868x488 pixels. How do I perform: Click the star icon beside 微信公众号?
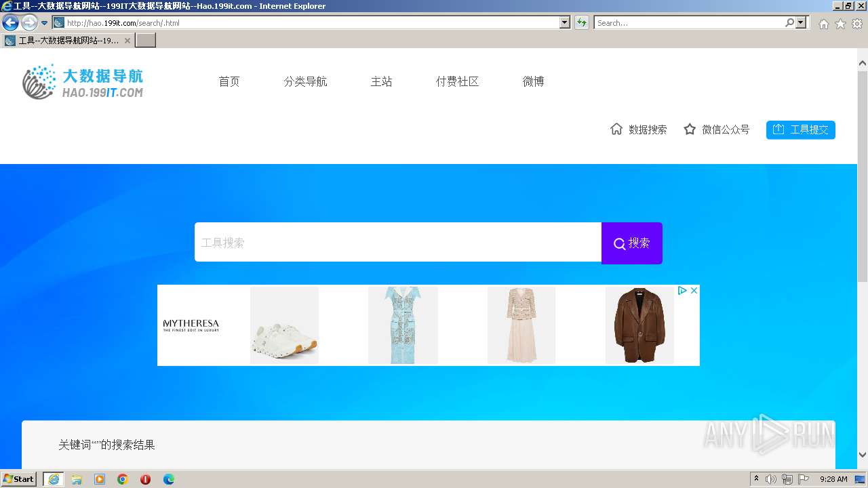click(690, 129)
